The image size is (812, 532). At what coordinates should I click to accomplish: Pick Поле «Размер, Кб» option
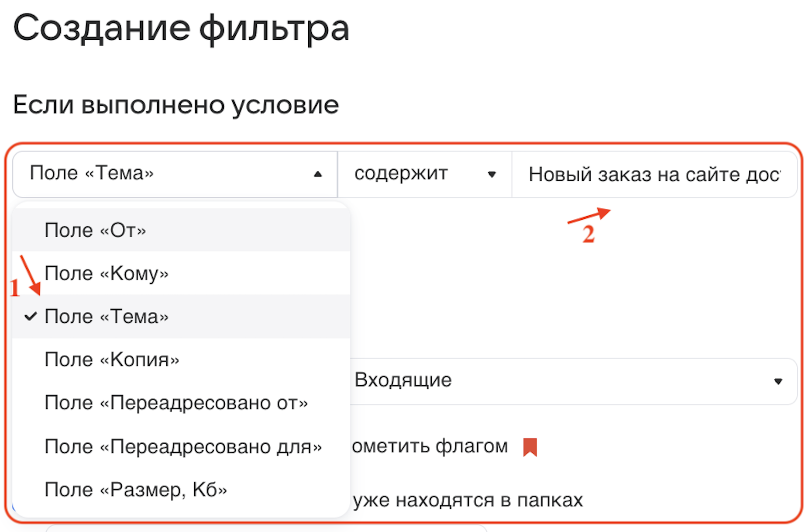pos(136,490)
